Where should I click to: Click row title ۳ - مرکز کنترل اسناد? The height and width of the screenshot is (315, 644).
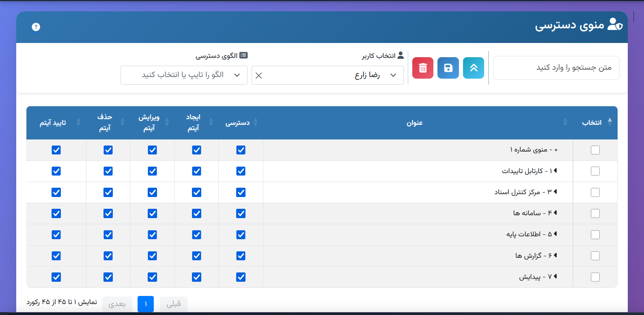point(523,192)
